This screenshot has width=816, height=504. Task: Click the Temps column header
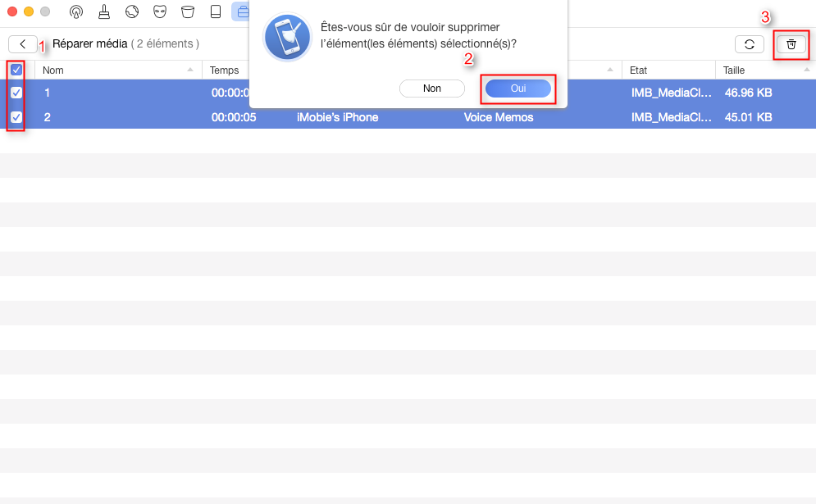click(224, 70)
